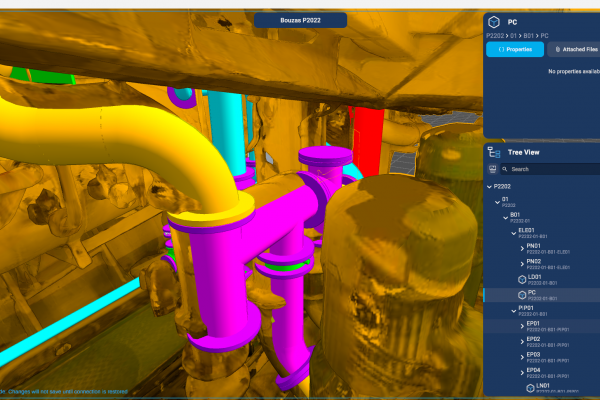Click the Bouzas P2022 project title button
Screen dimensions: 600x400
coord(300,20)
